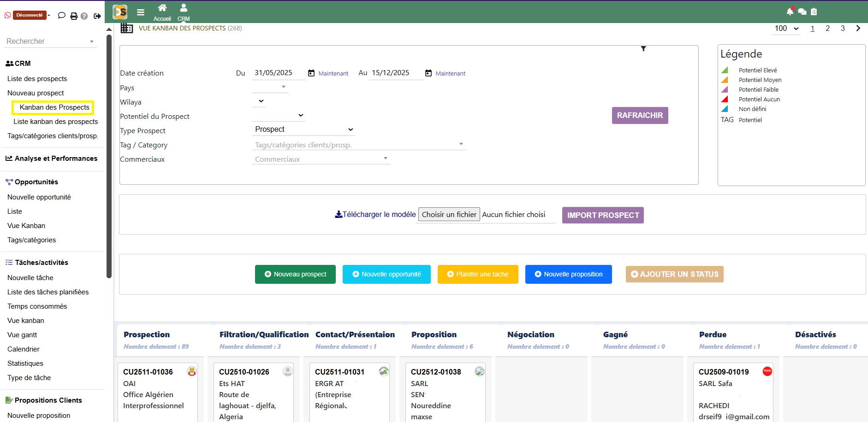Switch to the CRM menu in the top bar
This screenshot has width=868, height=422.
[184, 12]
